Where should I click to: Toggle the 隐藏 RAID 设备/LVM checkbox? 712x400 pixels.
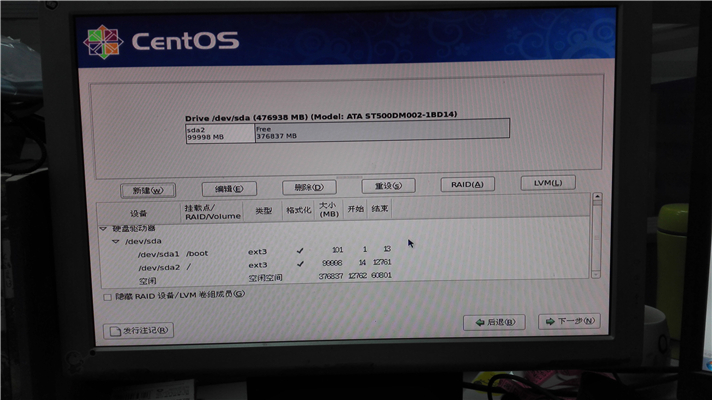click(x=107, y=297)
